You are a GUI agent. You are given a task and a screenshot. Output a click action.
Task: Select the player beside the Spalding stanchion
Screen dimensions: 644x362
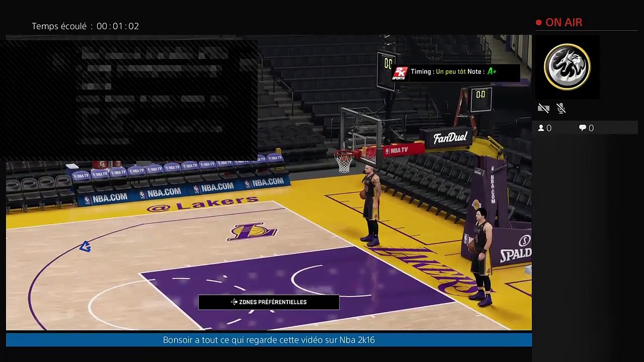[x=482, y=256]
